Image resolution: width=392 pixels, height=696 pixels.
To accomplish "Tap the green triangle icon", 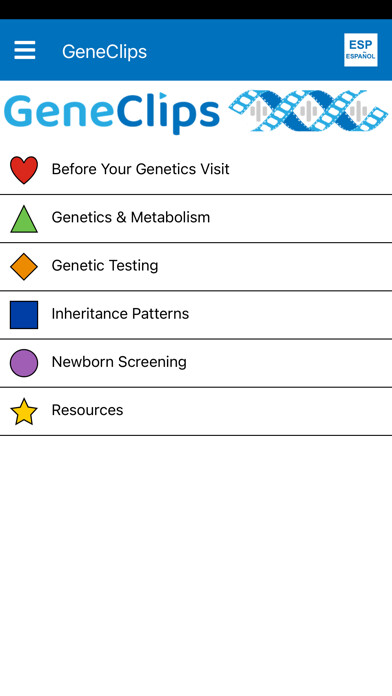I will (24, 219).
